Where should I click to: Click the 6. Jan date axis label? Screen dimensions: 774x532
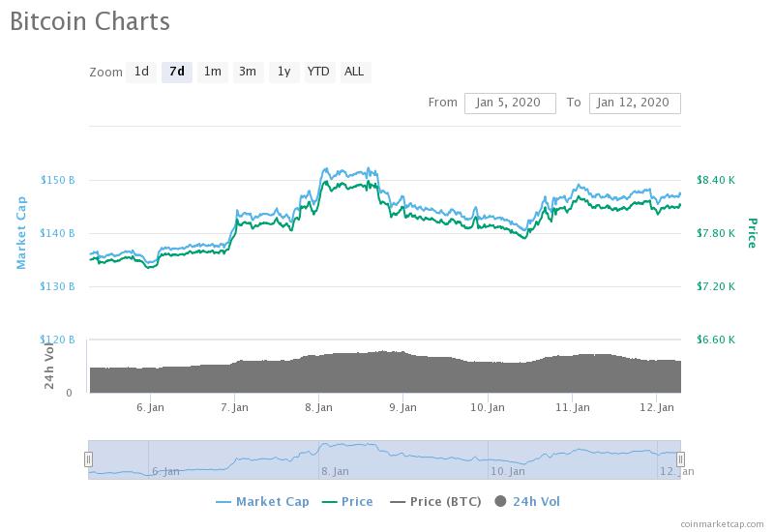pyautogui.click(x=150, y=407)
